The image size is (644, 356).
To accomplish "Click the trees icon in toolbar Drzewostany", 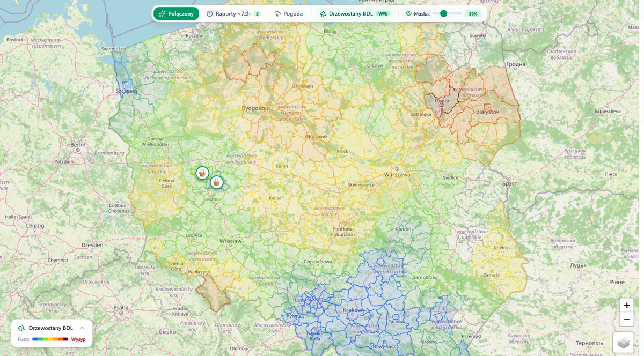I will coord(323,13).
